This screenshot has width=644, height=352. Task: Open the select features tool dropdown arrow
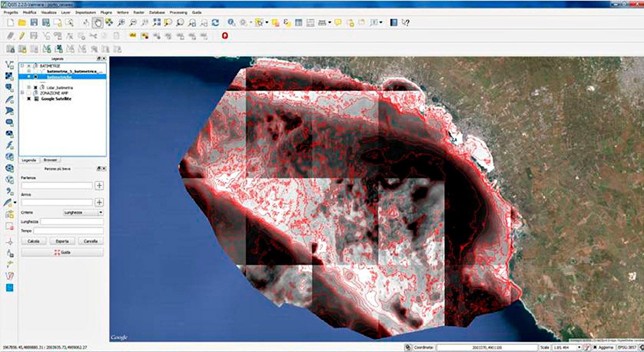click(x=267, y=22)
